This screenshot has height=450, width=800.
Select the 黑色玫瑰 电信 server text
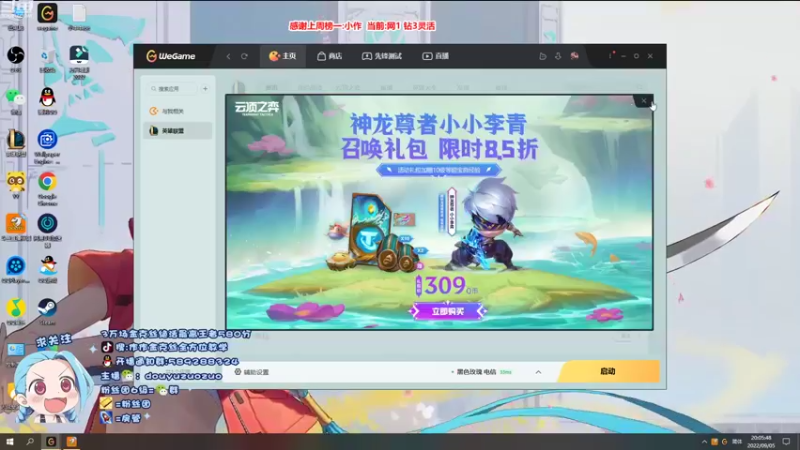[x=476, y=372]
